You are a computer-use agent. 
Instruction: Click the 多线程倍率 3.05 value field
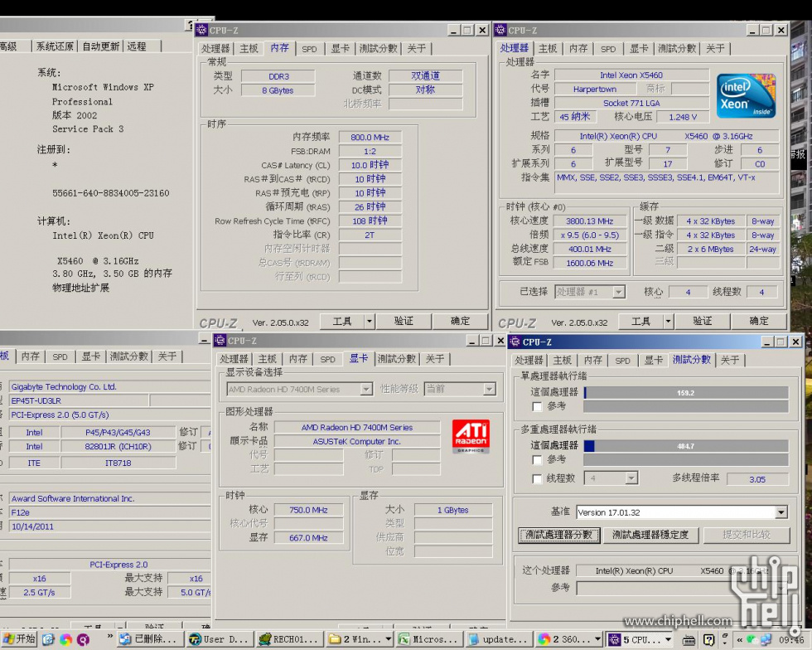tap(757, 479)
